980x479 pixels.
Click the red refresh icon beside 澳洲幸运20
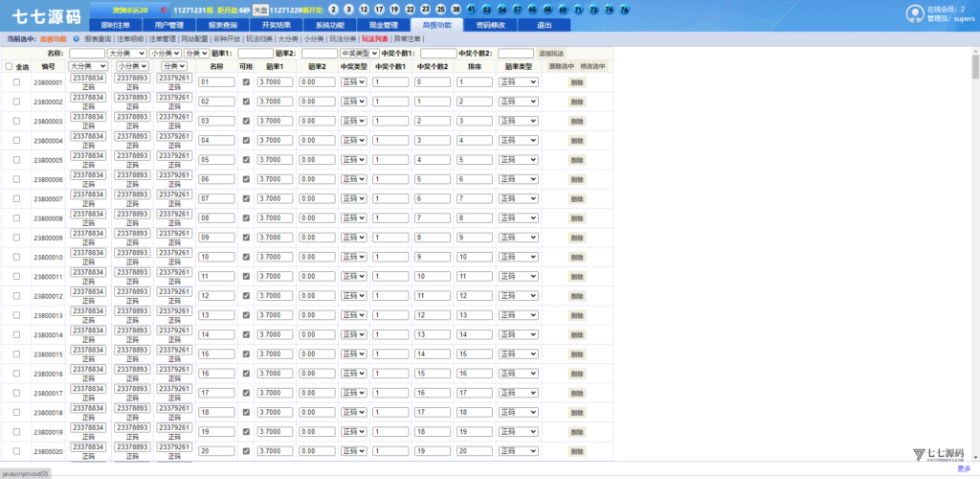(x=163, y=10)
